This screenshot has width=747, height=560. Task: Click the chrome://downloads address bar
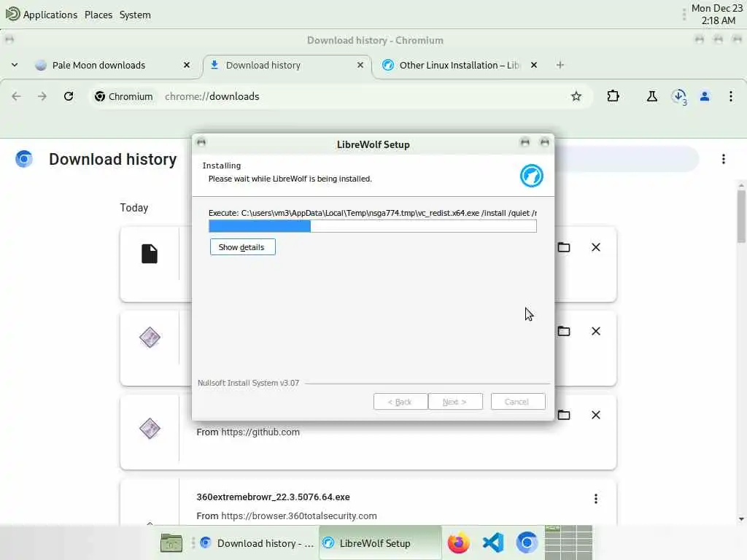pos(340,96)
